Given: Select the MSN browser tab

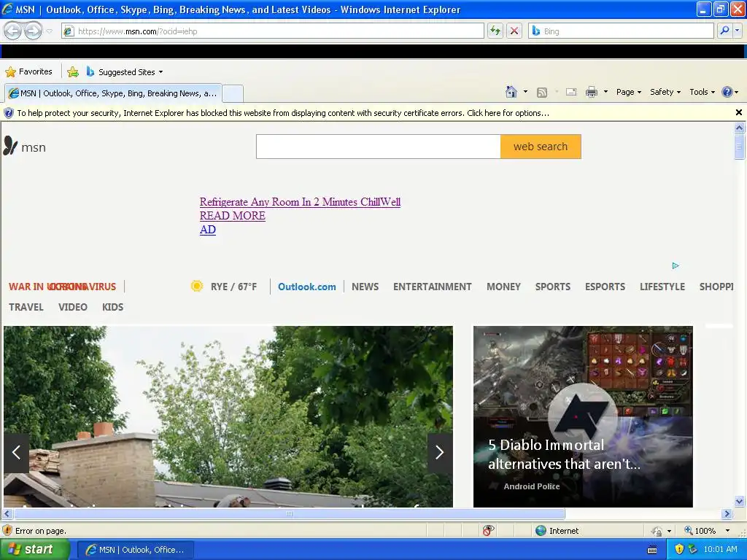Looking at the screenshot, I should pyautogui.click(x=113, y=93).
